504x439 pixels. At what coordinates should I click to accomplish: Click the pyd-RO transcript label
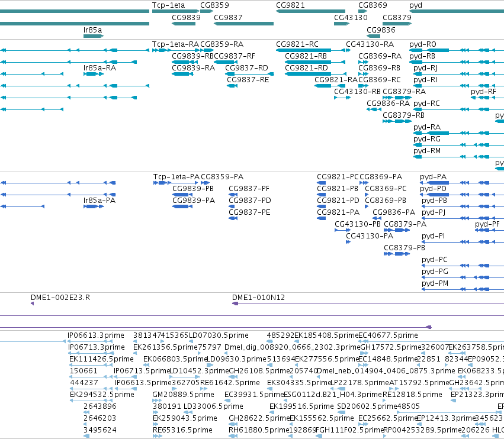(423, 44)
